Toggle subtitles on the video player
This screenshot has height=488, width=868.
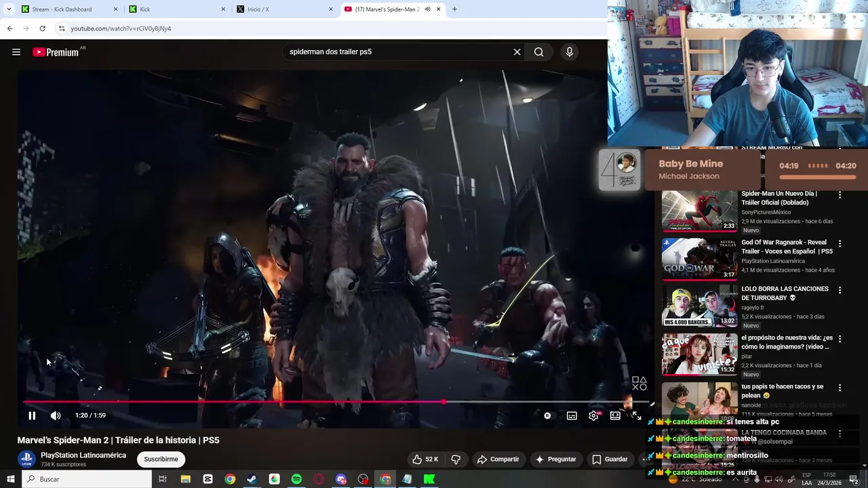coord(572,415)
